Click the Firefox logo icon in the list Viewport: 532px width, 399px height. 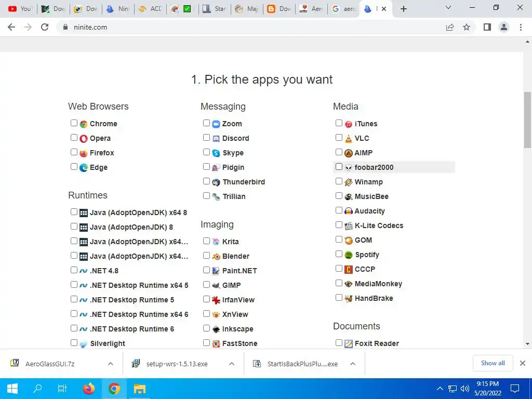pos(84,153)
